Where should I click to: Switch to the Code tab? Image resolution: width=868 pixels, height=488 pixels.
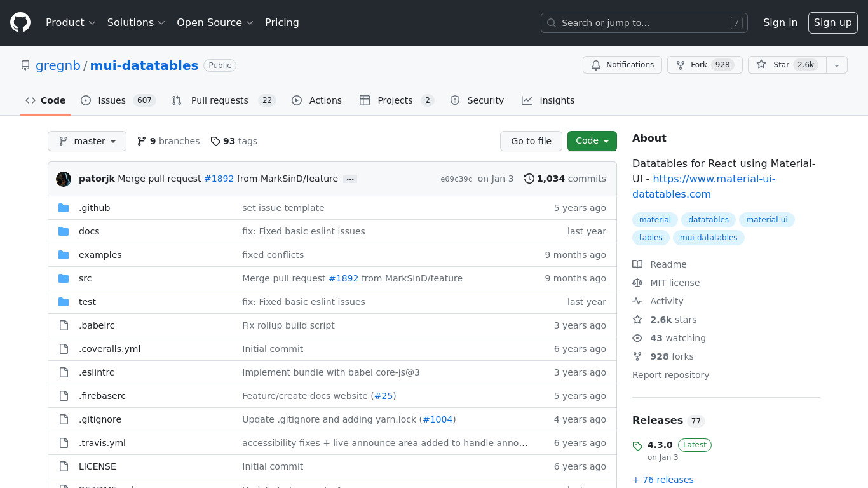[46, 100]
